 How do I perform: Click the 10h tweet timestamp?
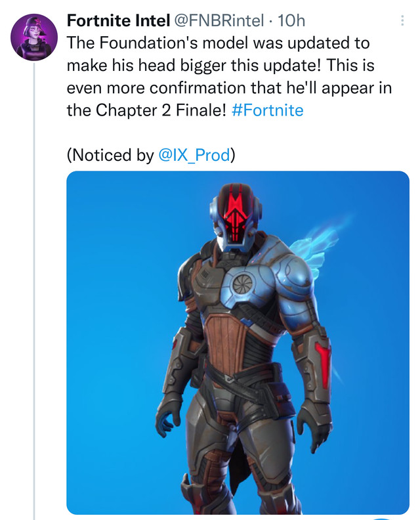(x=292, y=20)
